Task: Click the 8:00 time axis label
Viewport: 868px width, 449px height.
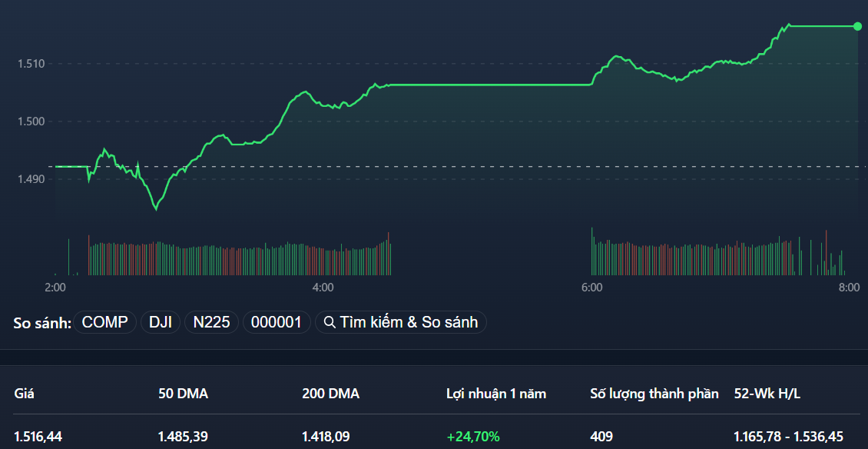Action: (x=850, y=288)
